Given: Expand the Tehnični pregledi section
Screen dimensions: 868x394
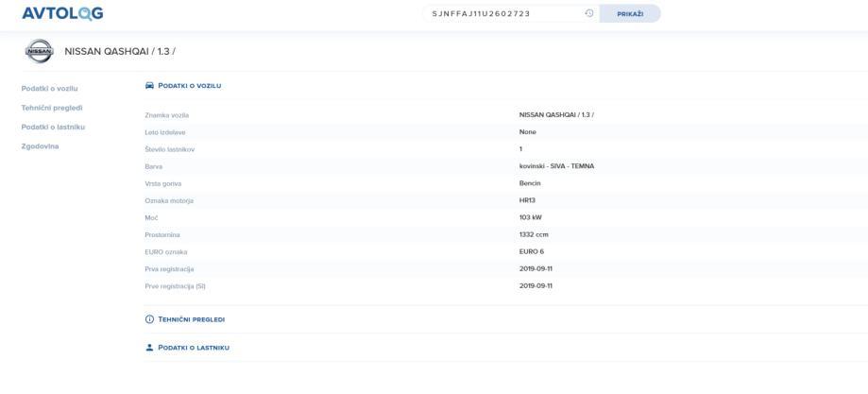Looking at the screenshot, I should (191, 319).
